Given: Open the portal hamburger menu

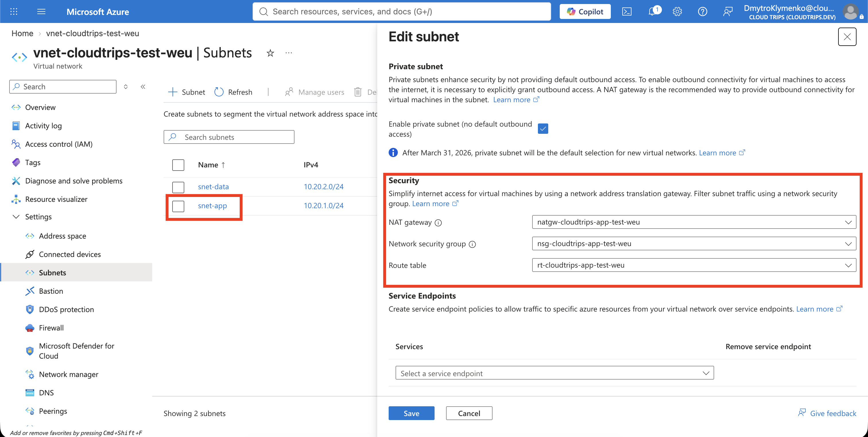Looking at the screenshot, I should (41, 11).
